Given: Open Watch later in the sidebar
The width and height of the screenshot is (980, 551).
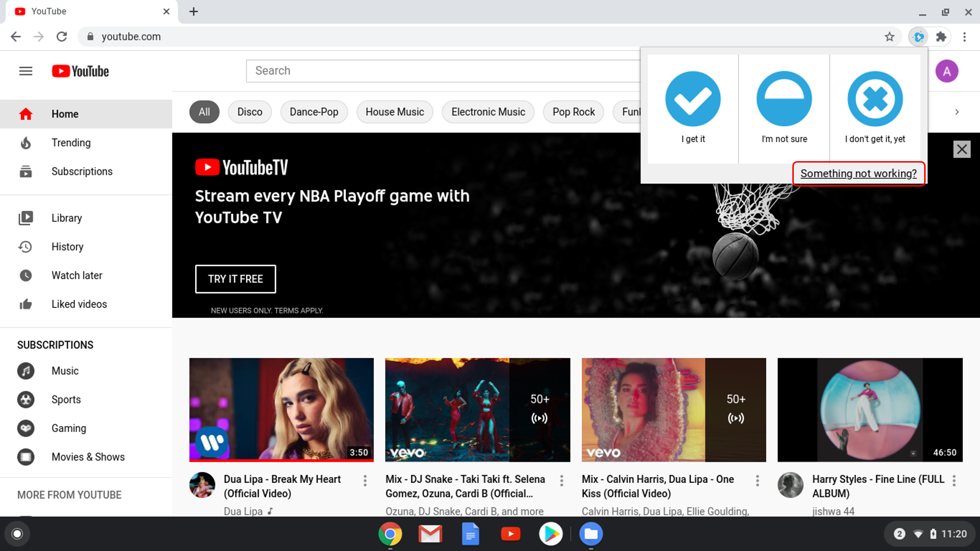Looking at the screenshot, I should point(86,275).
